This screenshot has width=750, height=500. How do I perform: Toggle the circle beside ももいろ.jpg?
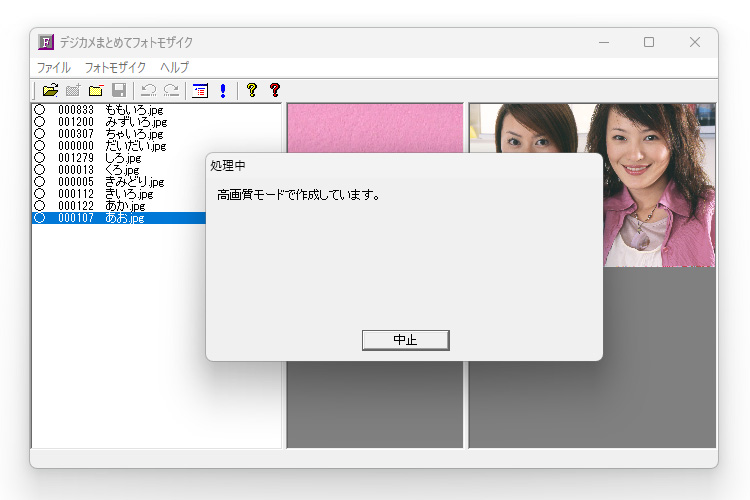40,109
